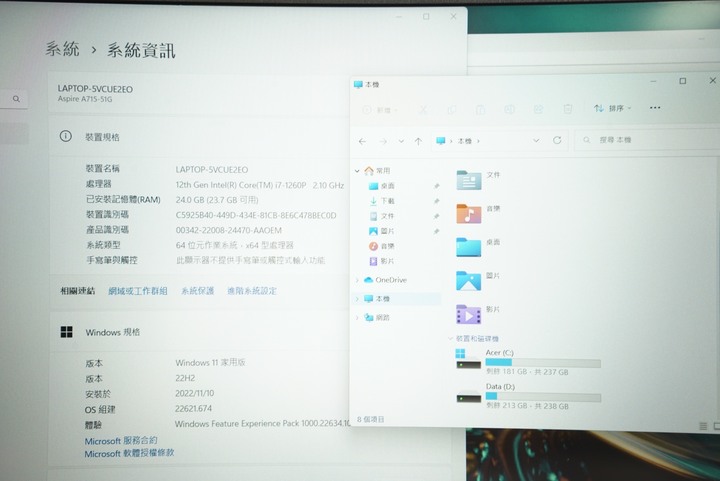Click 系統 in the Settings breadcrumb

click(62, 49)
